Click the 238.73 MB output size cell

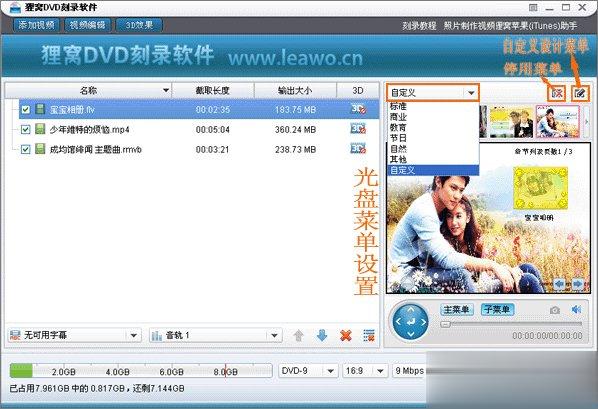(x=296, y=150)
